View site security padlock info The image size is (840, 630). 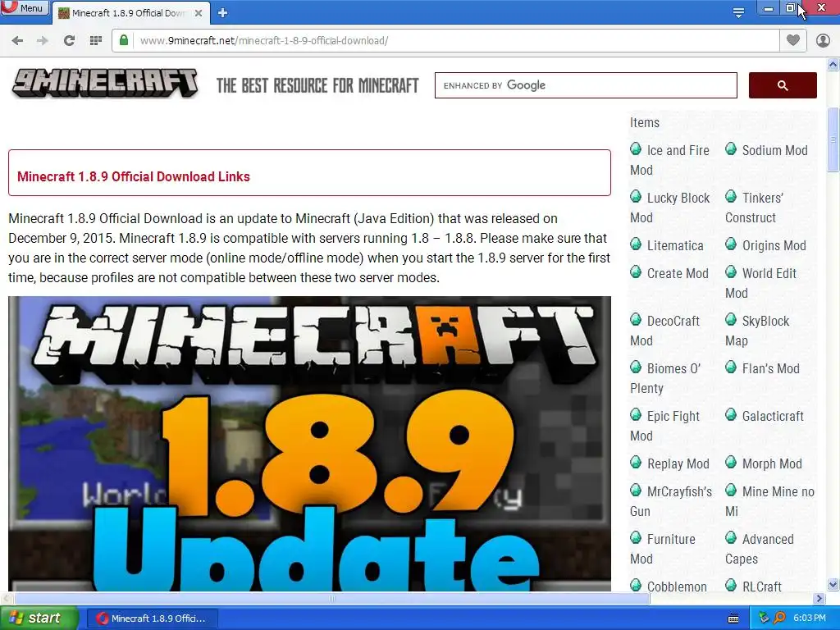pyautogui.click(x=124, y=40)
